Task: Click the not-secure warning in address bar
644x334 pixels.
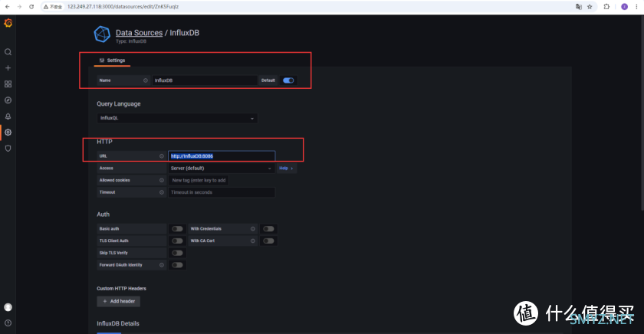Action: [x=53, y=7]
